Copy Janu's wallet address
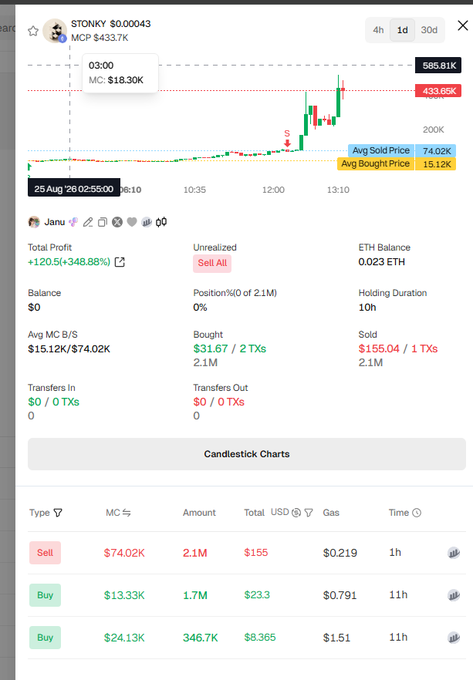This screenshot has height=680, width=473. pyautogui.click(x=102, y=222)
